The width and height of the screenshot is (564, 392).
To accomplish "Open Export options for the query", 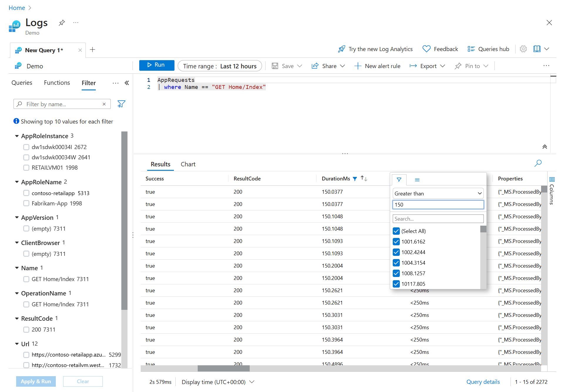I will click(x=427, y=66).
